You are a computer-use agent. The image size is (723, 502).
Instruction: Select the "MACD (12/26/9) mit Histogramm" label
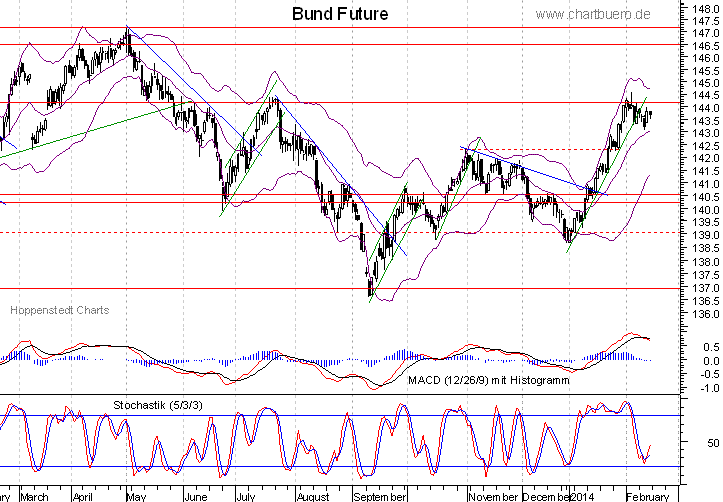pos(489,380)
